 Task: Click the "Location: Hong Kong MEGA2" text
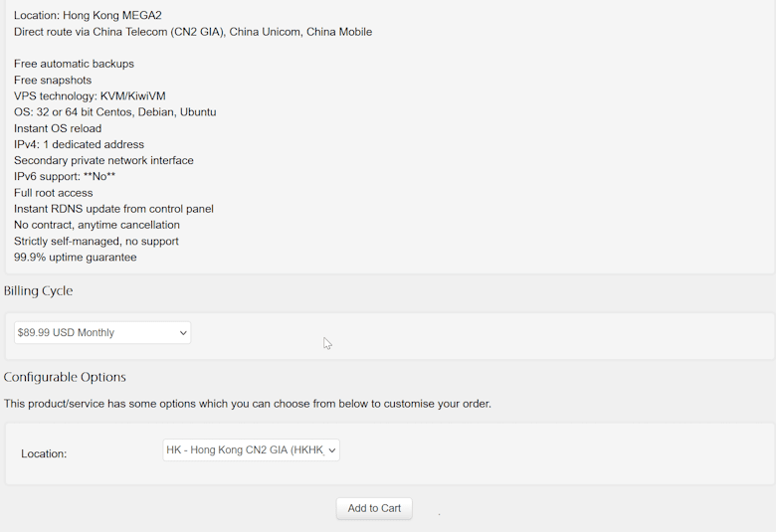click(x=88, y=16)
